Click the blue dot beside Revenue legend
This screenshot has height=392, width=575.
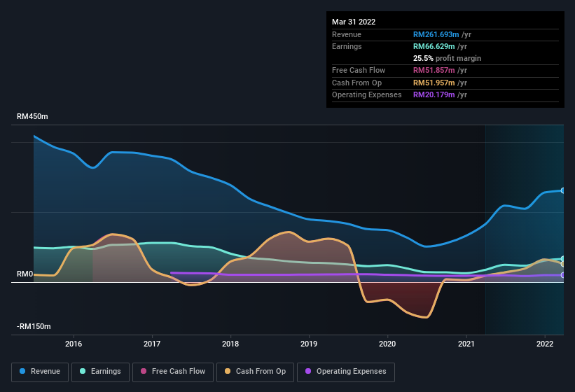click(x=23, y=371)
